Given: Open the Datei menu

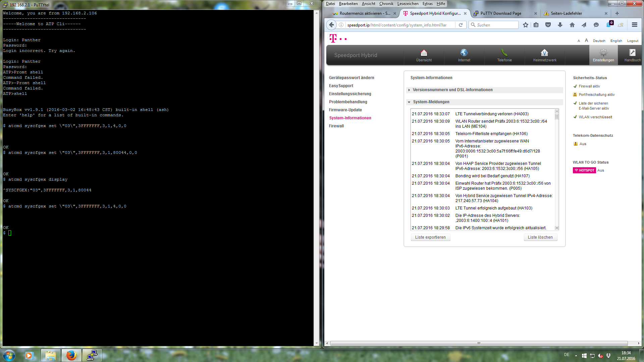Looking at the screenshot, I should click(330, 4).
